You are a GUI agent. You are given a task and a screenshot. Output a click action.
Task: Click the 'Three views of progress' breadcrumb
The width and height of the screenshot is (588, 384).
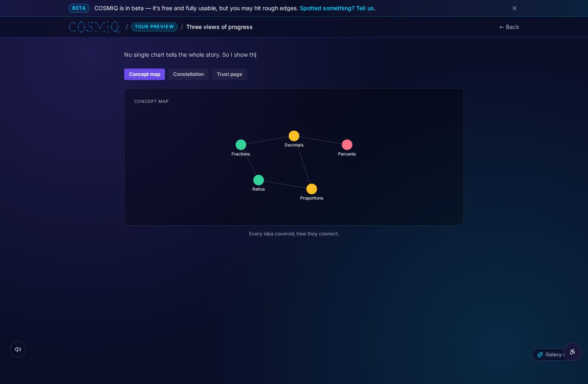click(219, 27)
